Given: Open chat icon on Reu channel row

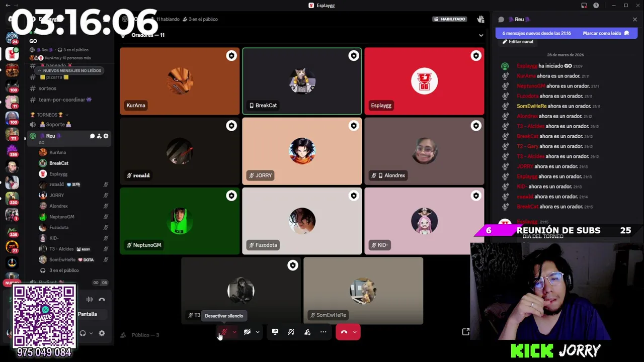Looking at the screenshot, I should point(92,136).
